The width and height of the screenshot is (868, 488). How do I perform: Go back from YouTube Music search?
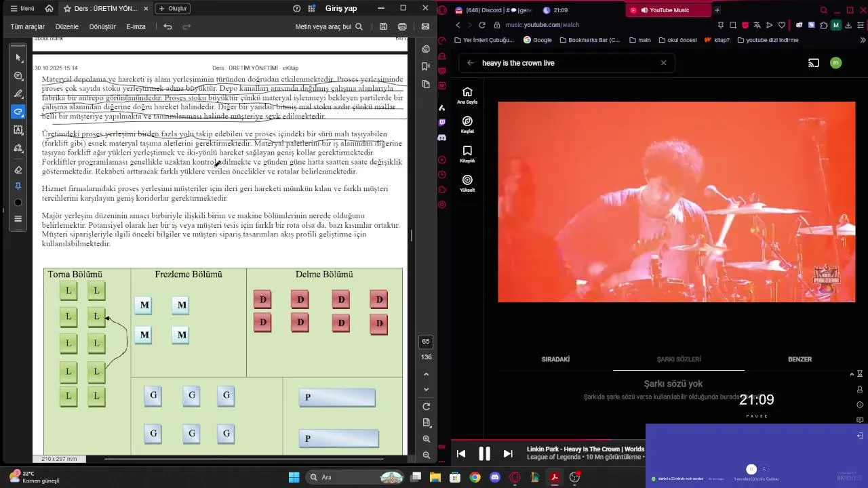tap(470, 63)
